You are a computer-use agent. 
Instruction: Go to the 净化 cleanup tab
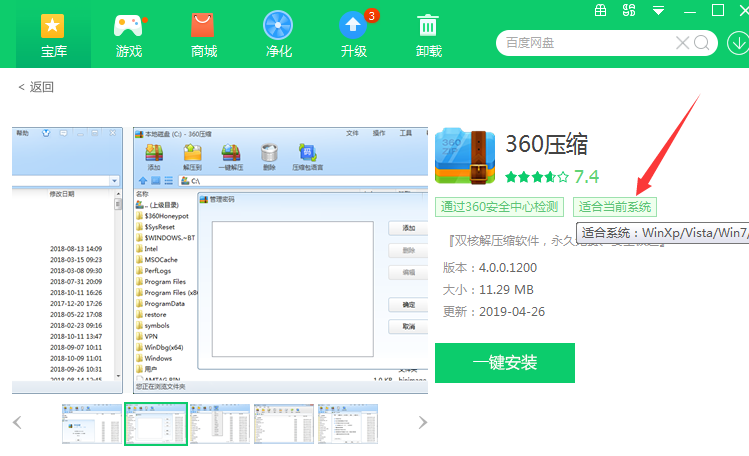click(x=278, y=36)
